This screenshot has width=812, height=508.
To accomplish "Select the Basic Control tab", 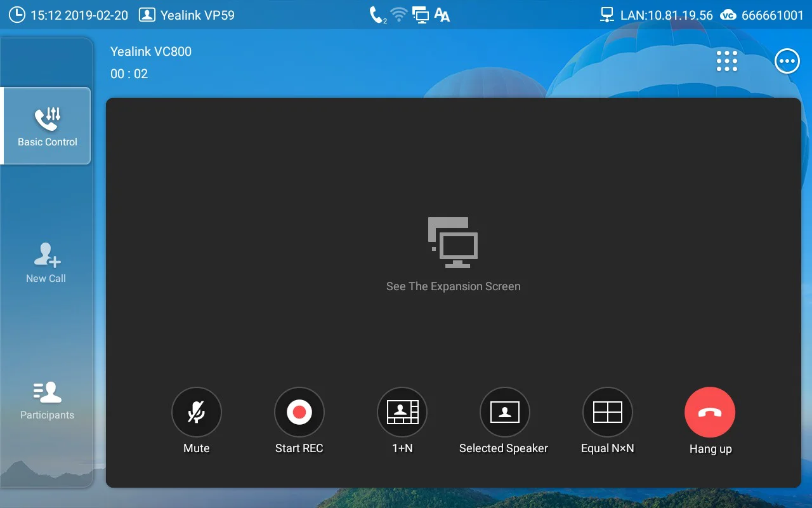I will point(46,126).
